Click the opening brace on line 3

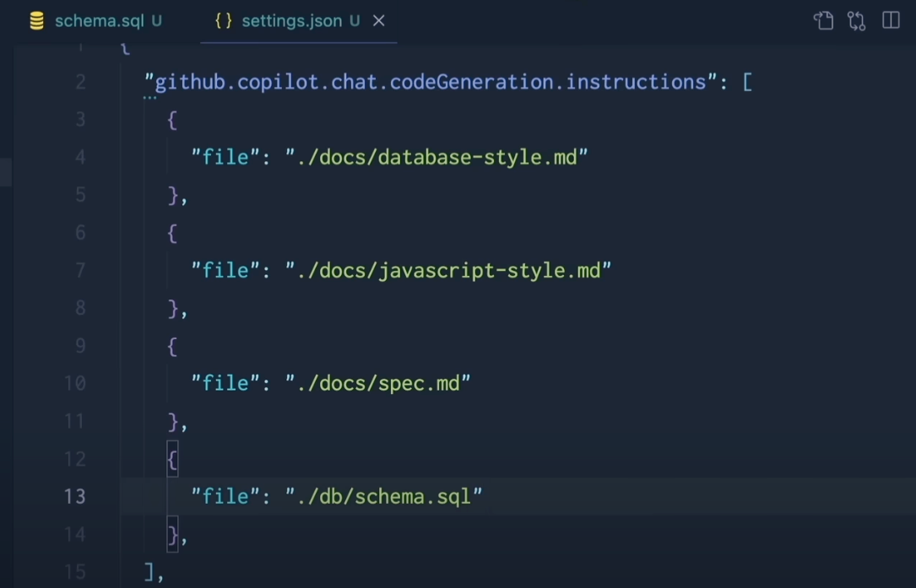(x=172, y=121)
